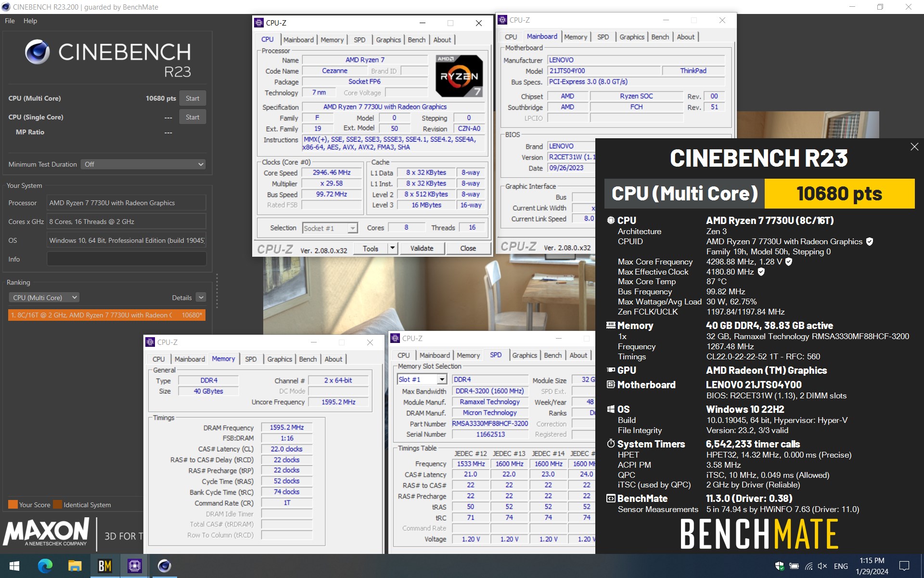Switch to Bench tab in front CPU-Z
The width and height of the screenshot is (924, 578).
tap(417, 40)
